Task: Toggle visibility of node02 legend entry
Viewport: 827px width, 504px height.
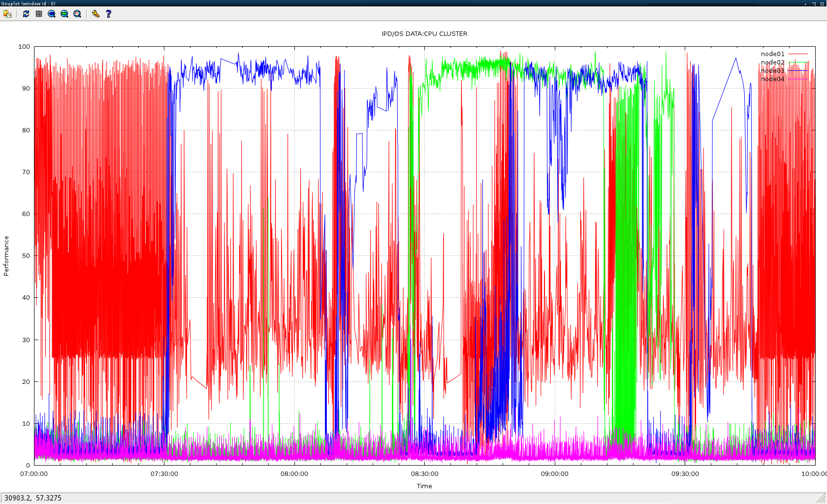Action: click(x=784, y=63)
